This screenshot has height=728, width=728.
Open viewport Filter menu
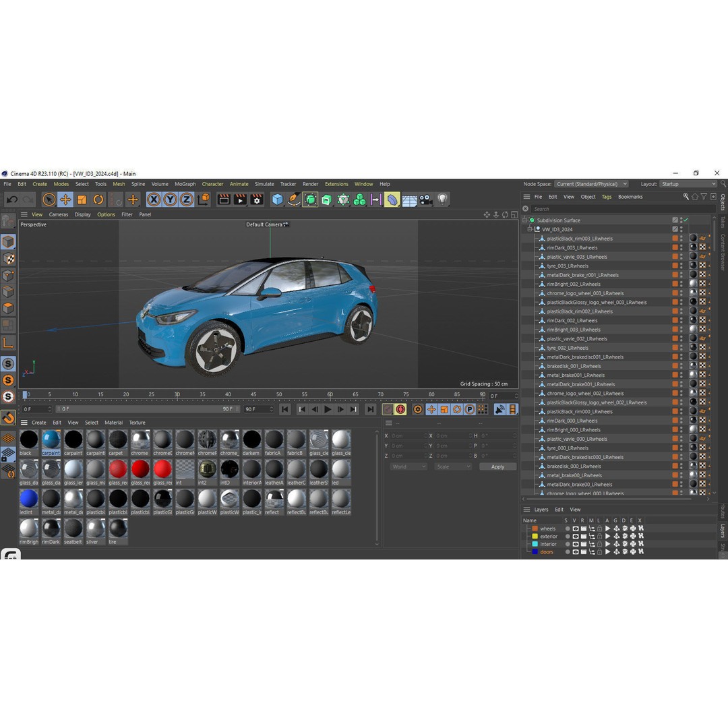(x=127, y=214)
